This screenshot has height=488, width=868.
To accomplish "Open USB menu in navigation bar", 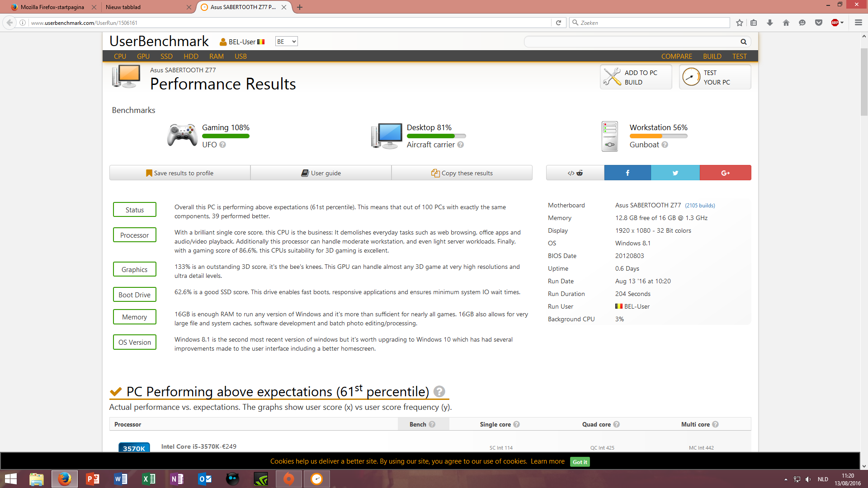I will 241,56.
